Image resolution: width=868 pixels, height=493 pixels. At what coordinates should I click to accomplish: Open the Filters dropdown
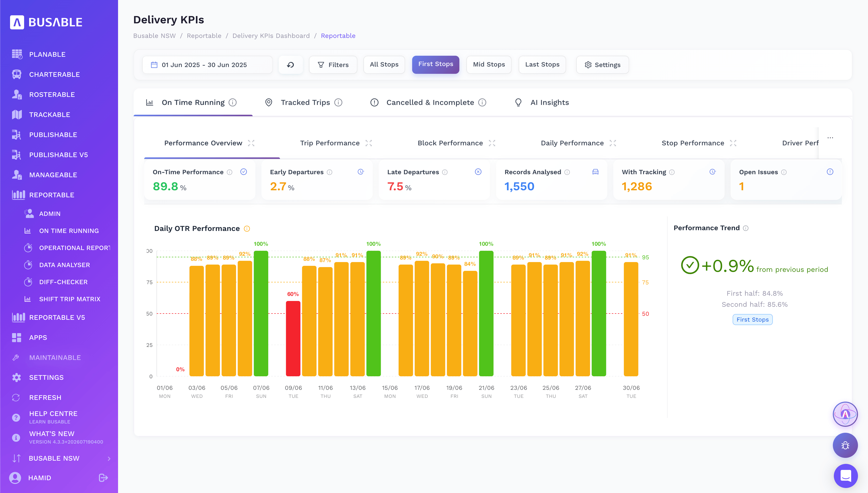tap(333, 65)
